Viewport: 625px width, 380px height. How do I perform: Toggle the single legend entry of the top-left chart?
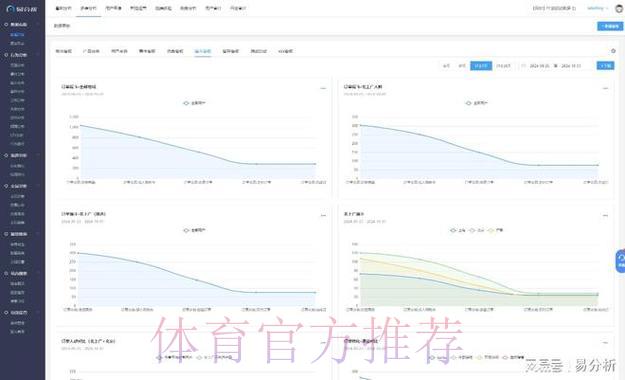[195, 103]
